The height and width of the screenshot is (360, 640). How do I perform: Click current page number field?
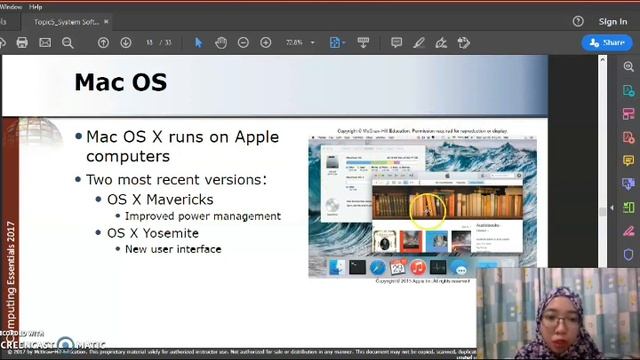tap(149, 42)
